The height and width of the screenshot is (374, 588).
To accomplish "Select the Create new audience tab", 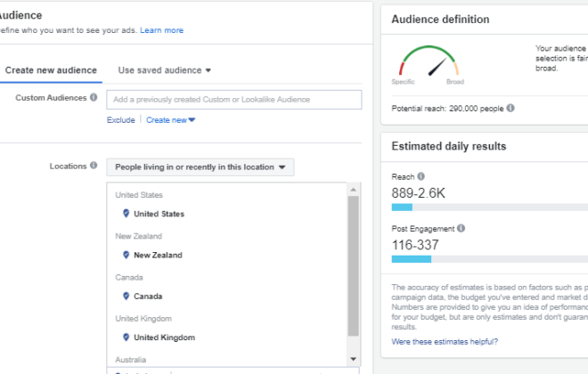I will [x=51, y=70].
